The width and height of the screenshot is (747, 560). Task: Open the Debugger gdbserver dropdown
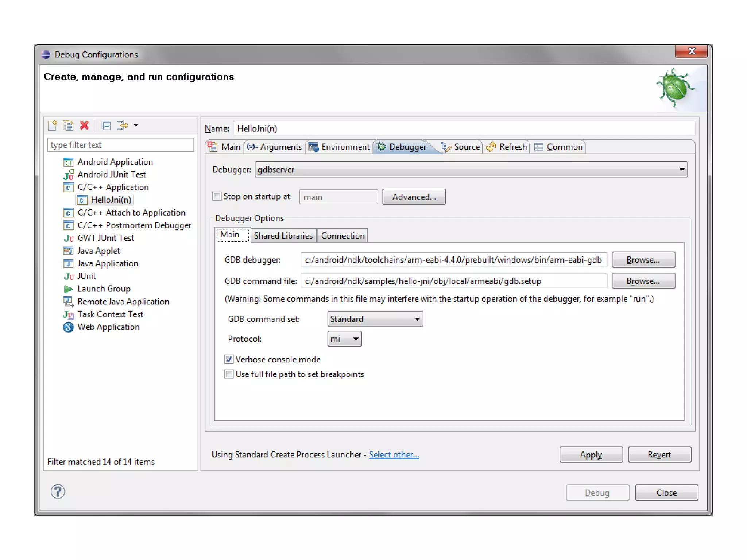[471, 170]
